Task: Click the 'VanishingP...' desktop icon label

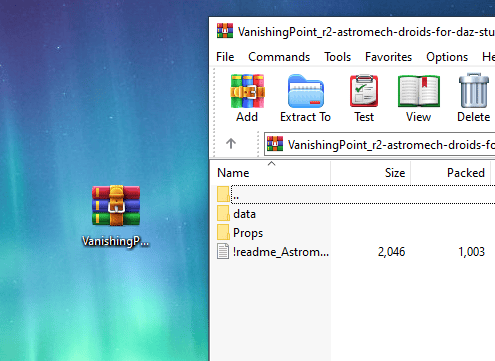Action: click(115, 241)
